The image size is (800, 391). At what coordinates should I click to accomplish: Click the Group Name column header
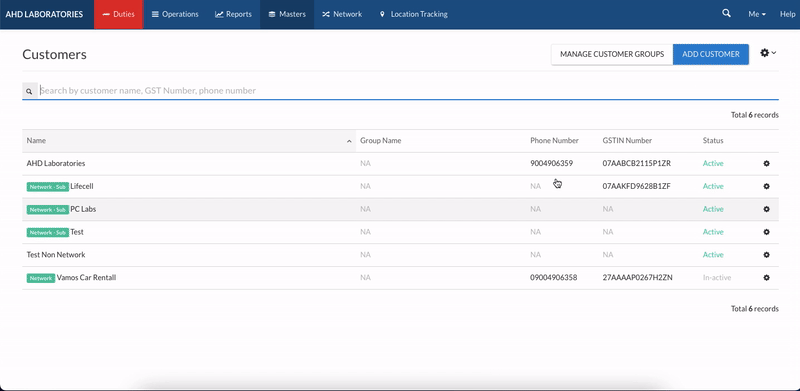tap(381, 140)
